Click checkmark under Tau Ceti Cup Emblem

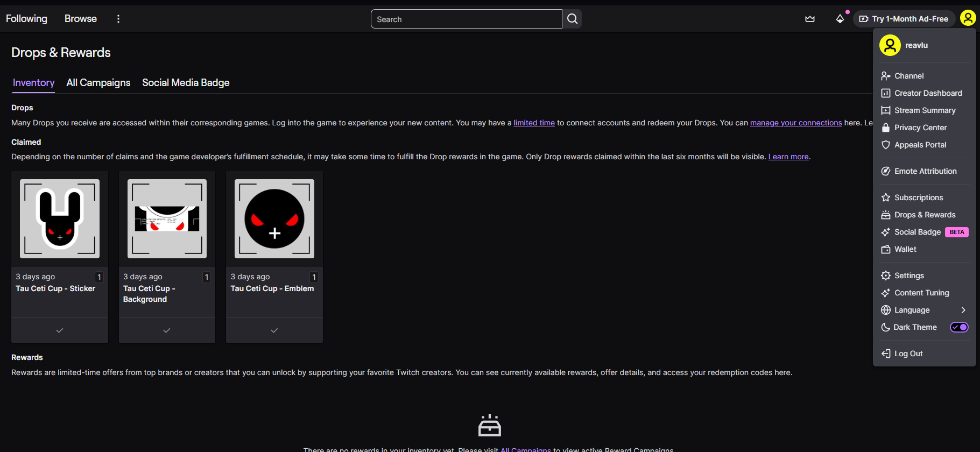coord(274,330)
